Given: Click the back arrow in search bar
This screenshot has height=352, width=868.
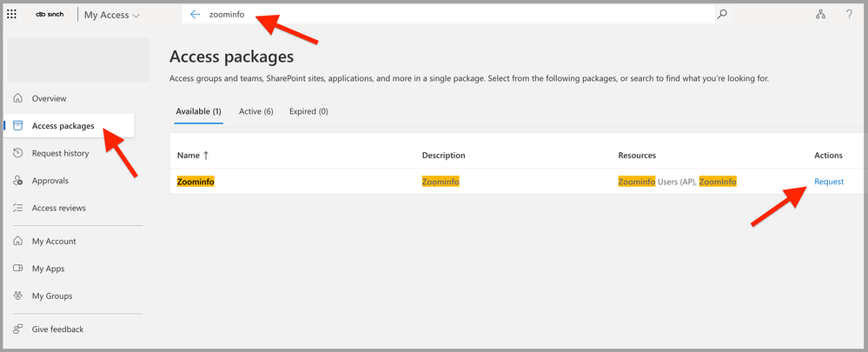Looking at the screenshot, I should coord(195,15).
